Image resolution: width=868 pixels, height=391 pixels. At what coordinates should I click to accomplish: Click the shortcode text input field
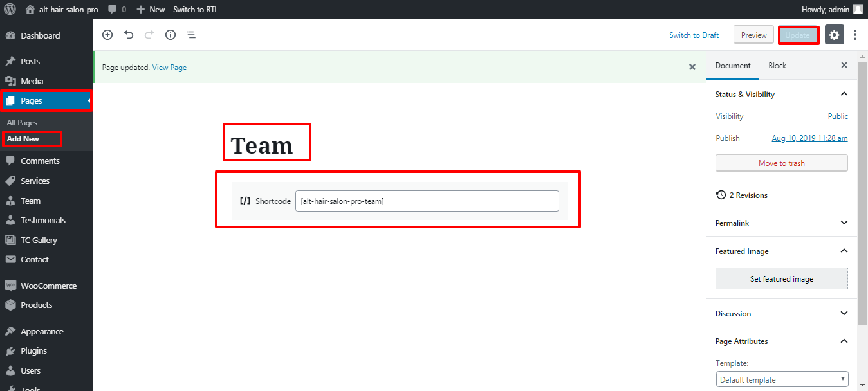click(x=427, y=201)
